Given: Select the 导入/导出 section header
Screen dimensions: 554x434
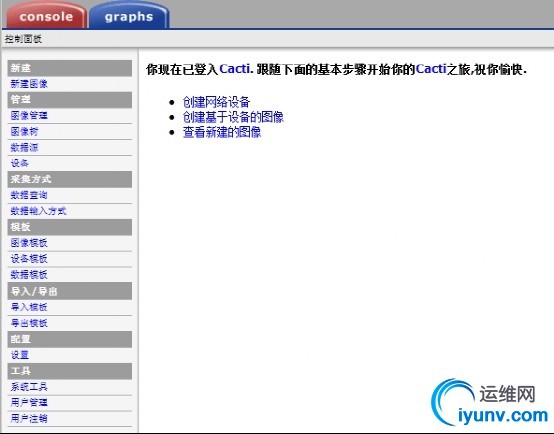Looking at the screenshot, I should (70, 291).
